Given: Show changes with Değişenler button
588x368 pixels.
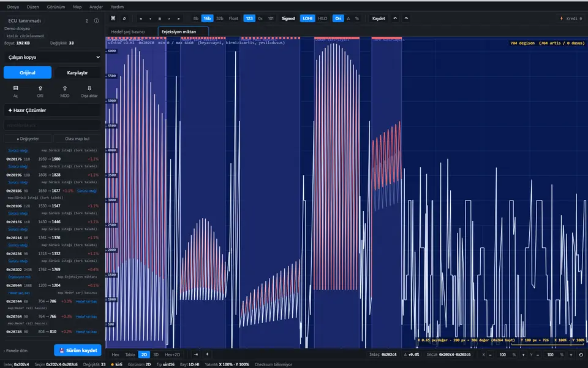Looking at the screenshot, I should pyautogui.click(x=28, y=139).
